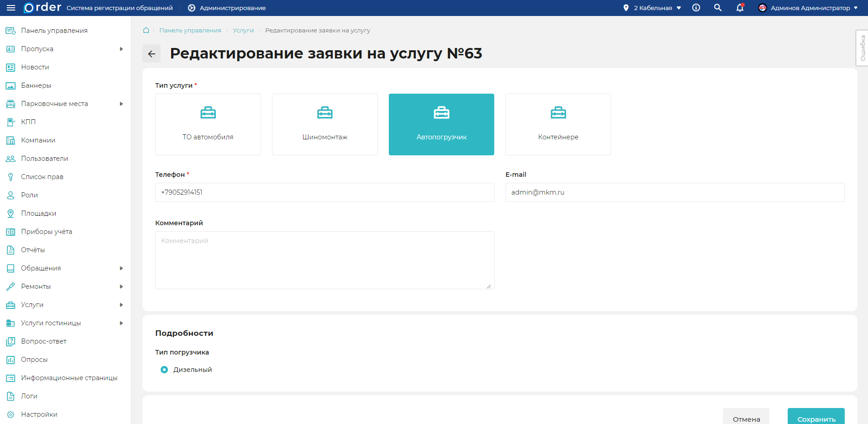Expand the Пропуска sidebar section
The width and height of the screenshot is (868, 424).
coord(64,48)
